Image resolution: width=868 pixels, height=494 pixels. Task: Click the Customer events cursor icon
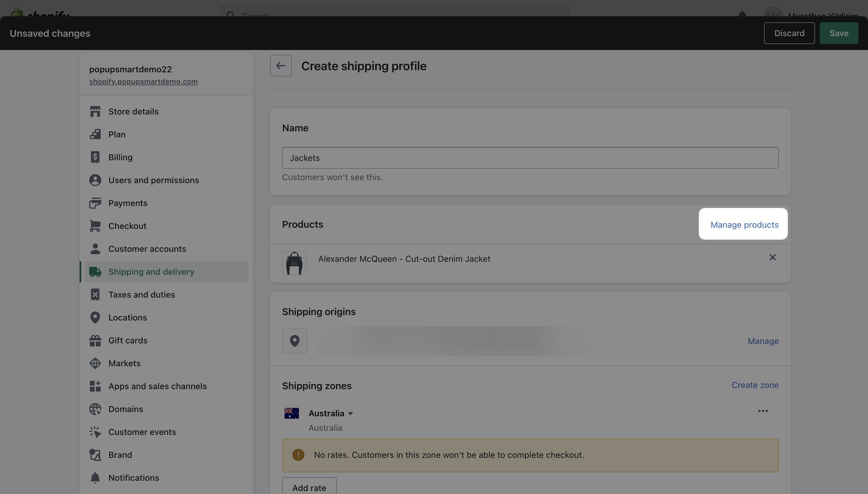click(95, 432)
